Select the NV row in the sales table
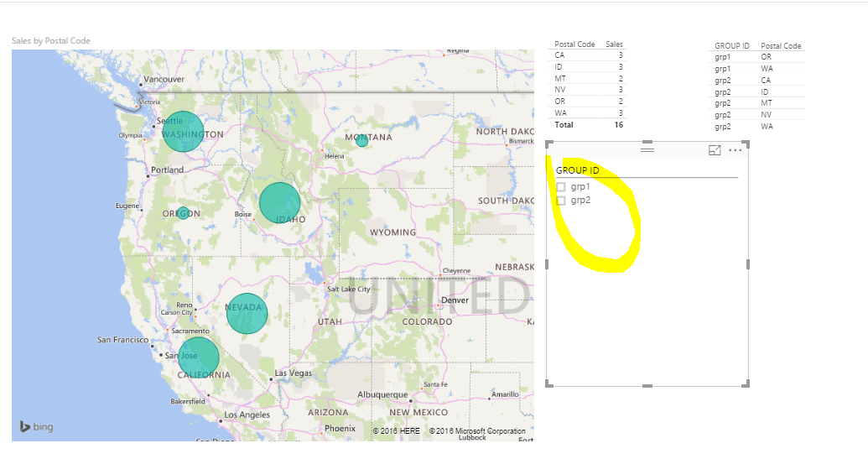Image resolution: width=868 pixels, height=459 pixels. coord(589,89)
